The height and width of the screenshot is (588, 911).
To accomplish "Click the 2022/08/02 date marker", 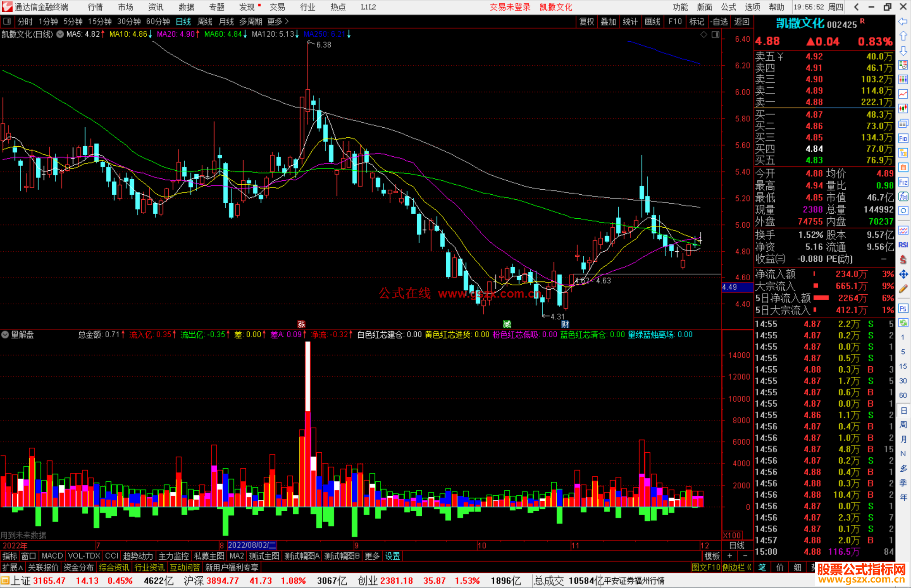I will [x=252, y=545].
